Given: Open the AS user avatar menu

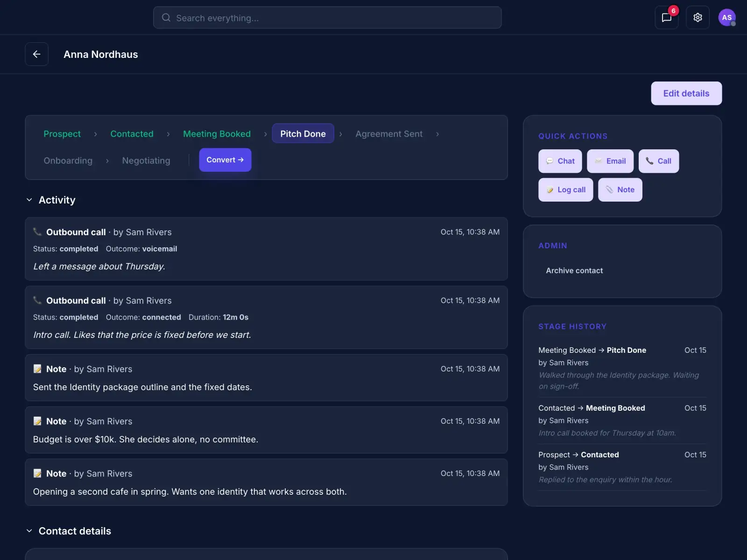Looking at the screenshot, I should pyautogui.click(x=727, y=18).
